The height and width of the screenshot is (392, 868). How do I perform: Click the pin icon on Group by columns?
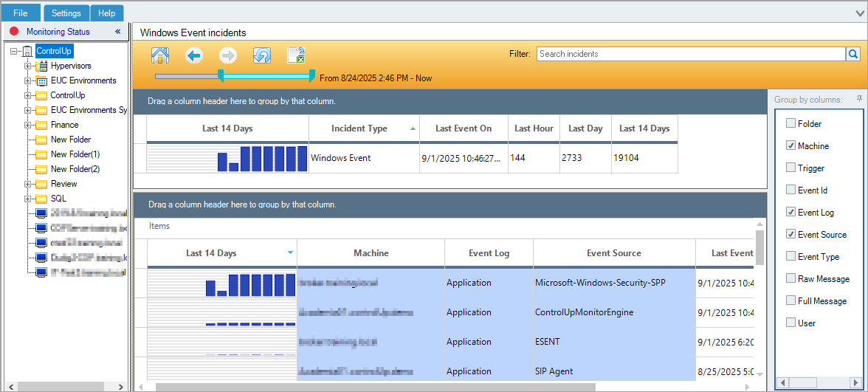click(858, 99)
